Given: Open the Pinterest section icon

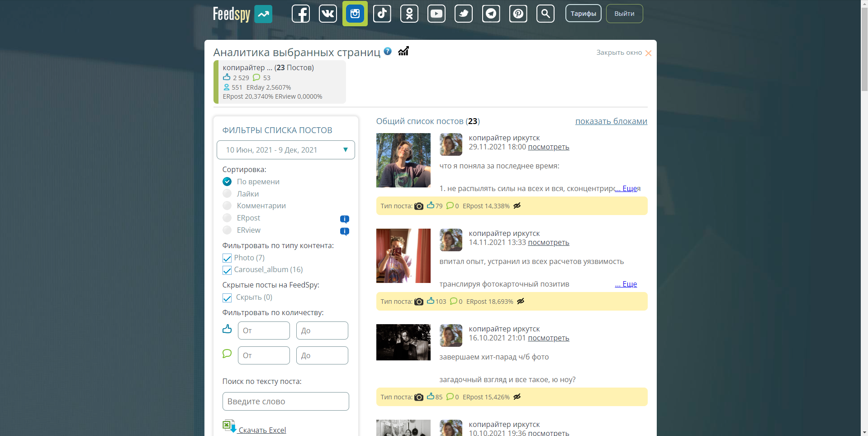Looking at the screenshot, I should click(518, 14).
